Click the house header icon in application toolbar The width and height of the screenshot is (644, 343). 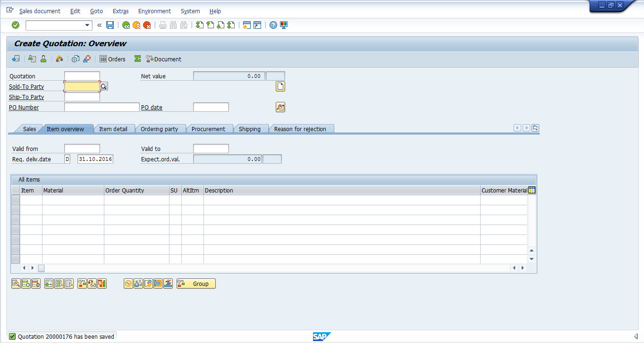point(59,59)
